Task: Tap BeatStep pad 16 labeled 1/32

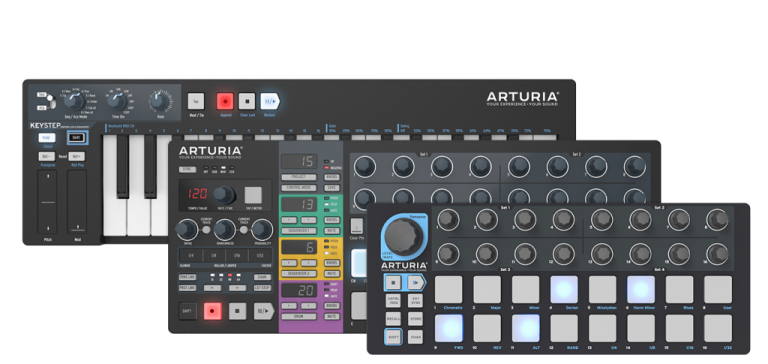Action: [x=718, y=328]
